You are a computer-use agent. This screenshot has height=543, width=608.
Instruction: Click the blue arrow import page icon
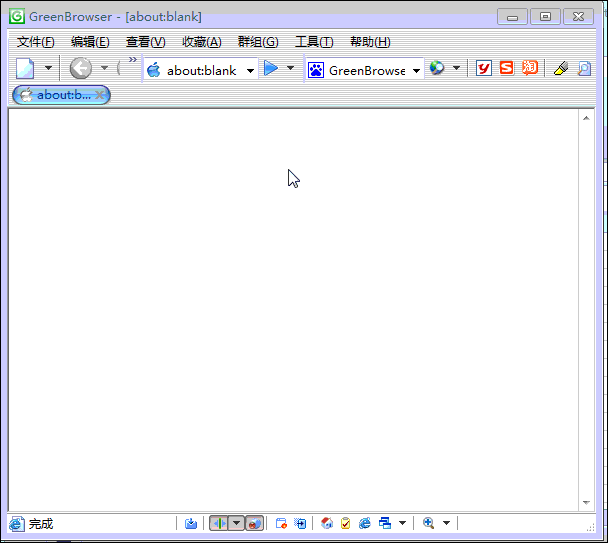pyautogui.click(x=300, y=524)
